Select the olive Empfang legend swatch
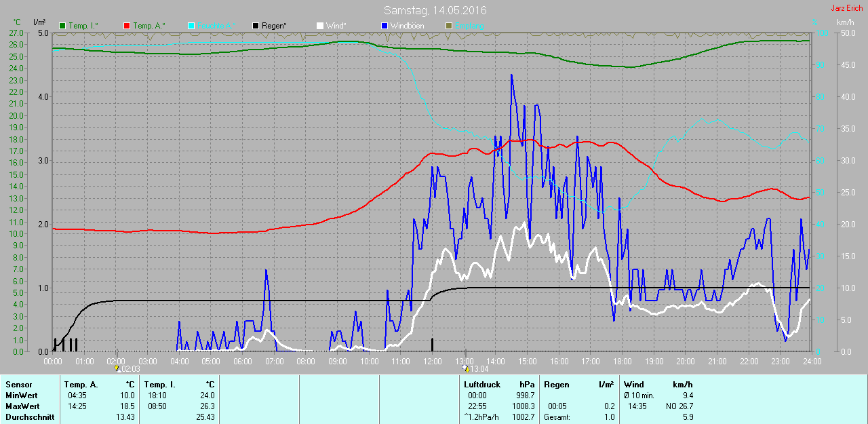The image size is (868, 424). click(448, 26)
